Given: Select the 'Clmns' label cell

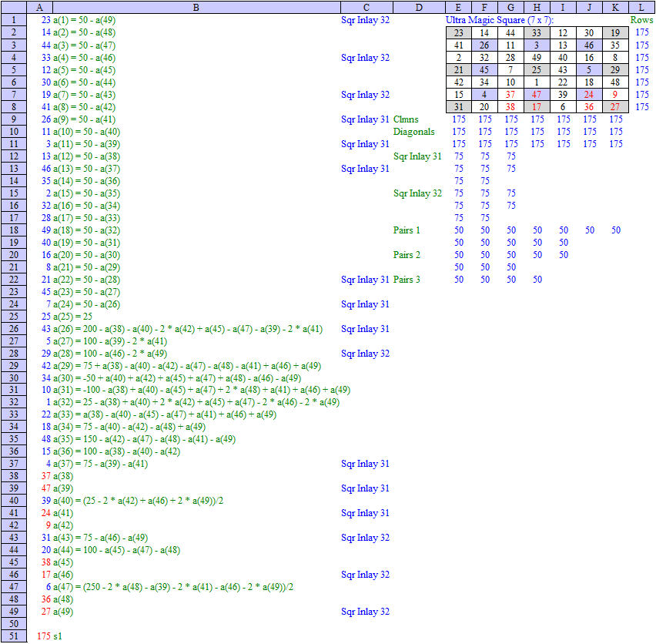Looking at the screenshot, I should tap(406, 119).
